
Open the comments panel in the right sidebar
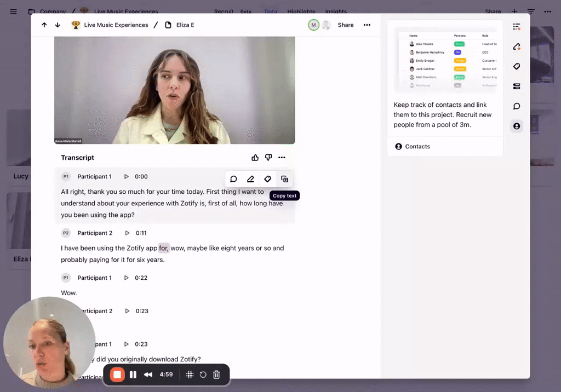[516, 106]
